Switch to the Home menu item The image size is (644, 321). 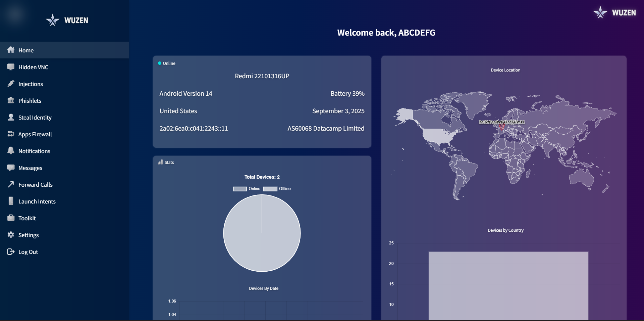tap(26, 50)
